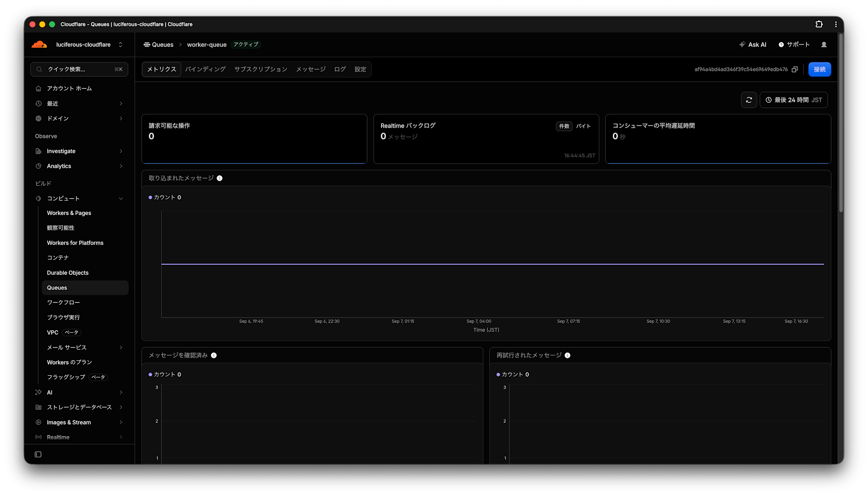
Task: Expand the Analytics section chevron
Action: (121, 166)
